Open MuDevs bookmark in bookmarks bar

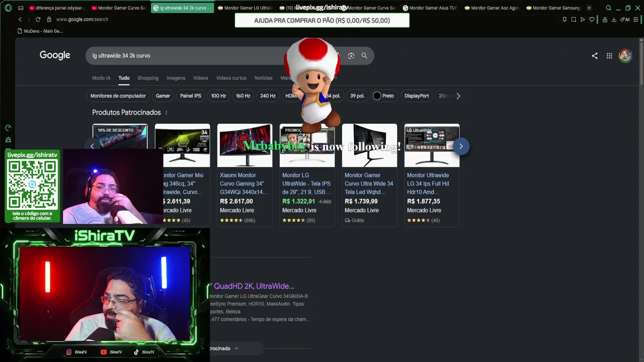[40, 31]
